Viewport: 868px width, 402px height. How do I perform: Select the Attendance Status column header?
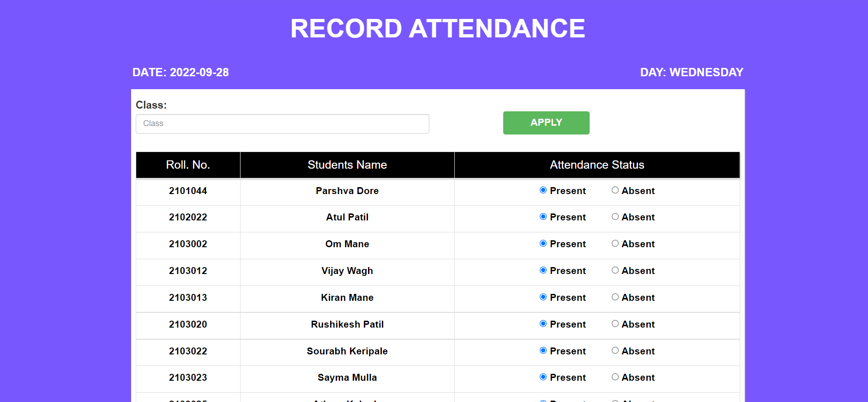pos(597,164)
